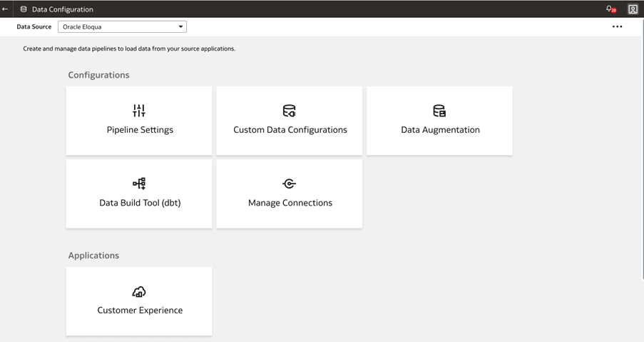Select the Custom Data Configurations label
Image resolution: width=644 pixels, height=342 pixels.
pos(290,130)
